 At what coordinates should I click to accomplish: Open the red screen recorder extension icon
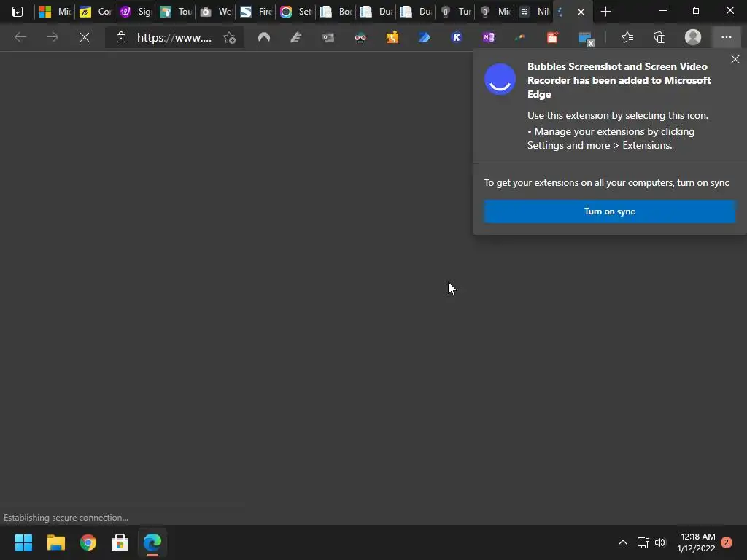coord(553,37)
